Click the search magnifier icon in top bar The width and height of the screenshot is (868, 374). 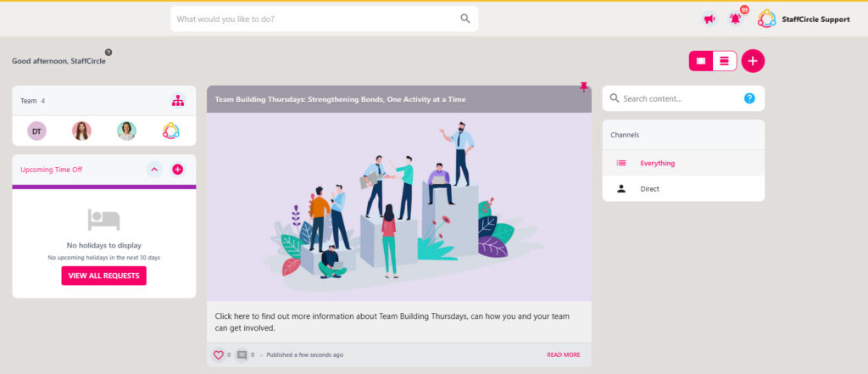pyautogui.click(x=465, y=19)
